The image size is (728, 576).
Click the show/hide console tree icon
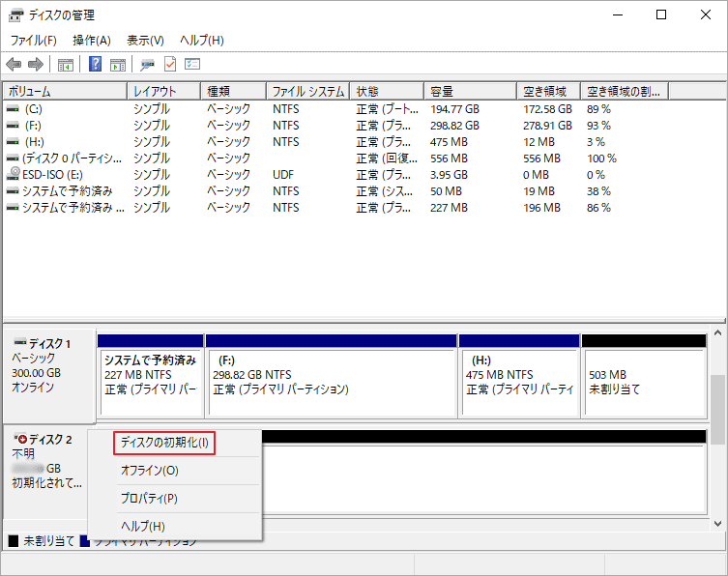point(66,64)
